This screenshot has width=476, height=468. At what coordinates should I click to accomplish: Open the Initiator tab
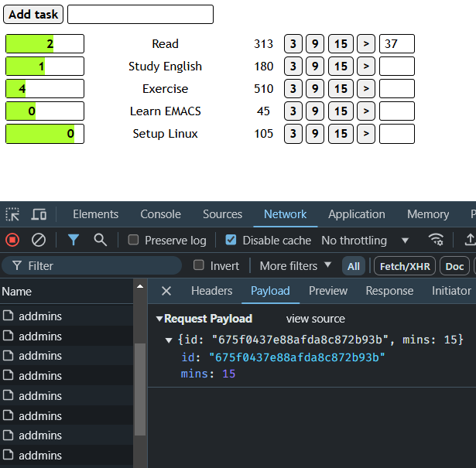(x=451, y=291)
